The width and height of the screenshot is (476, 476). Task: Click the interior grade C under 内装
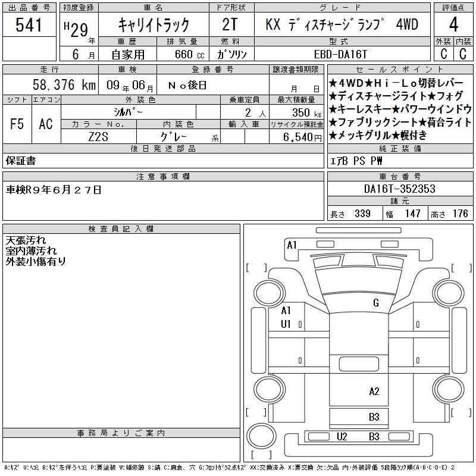pyautogui.click(x=463, y=54)
